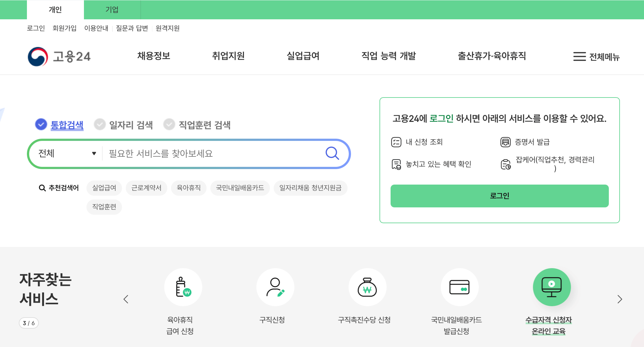This screenshot has width=644, height=347.
Task: Open 수급자격 신청자 온라인 교육 monitor icon
Action: 552,287
